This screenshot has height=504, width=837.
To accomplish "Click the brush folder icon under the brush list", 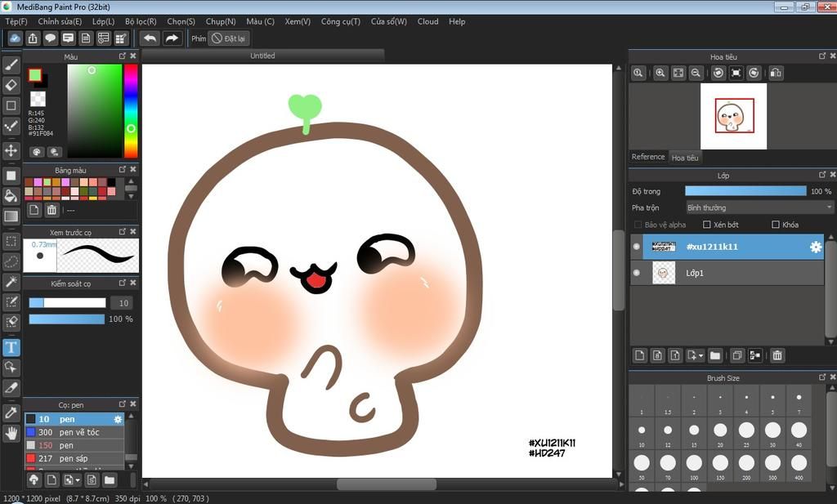I will 110,480.
